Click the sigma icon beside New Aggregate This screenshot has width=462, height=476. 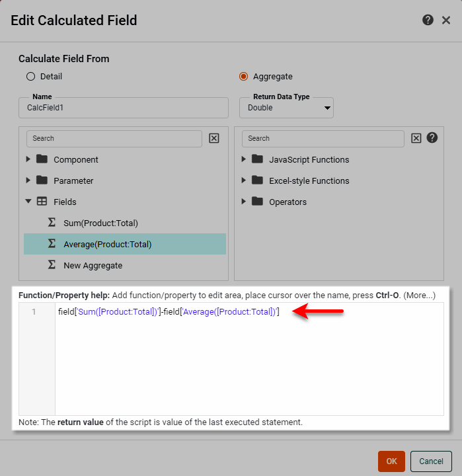(x=52, y=265)
